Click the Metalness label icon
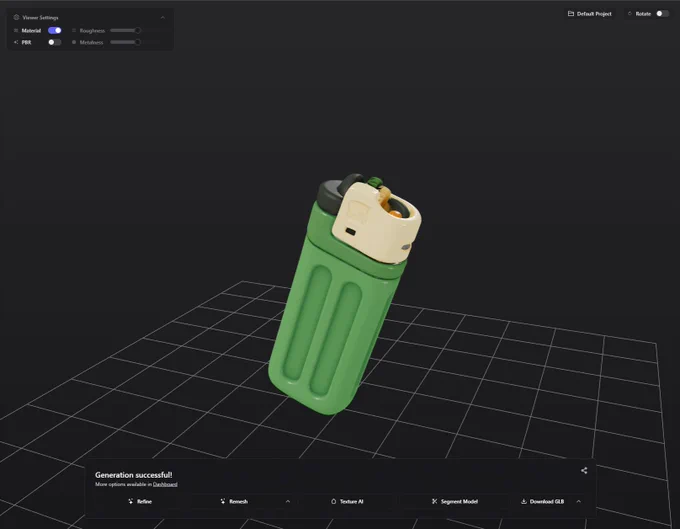Image resolution: width=680 pixels, height=529 pixels. (74, 42)
